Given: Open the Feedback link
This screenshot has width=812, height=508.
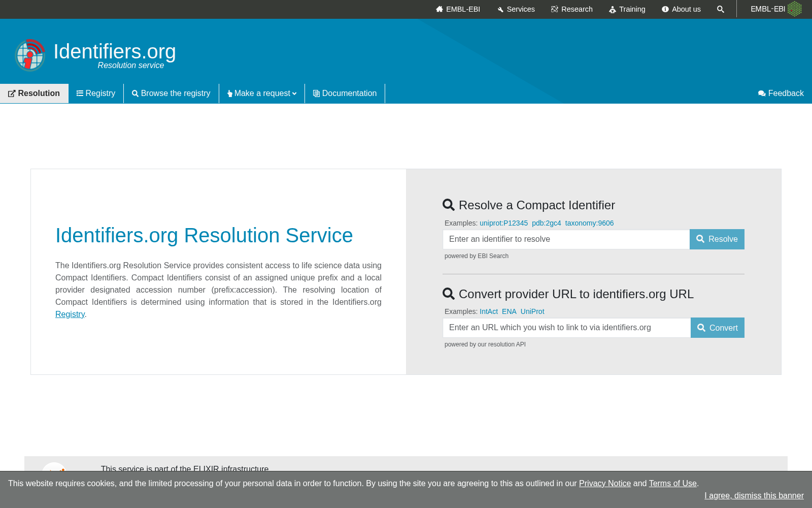Looking at the screenshot, I should 781,93.
